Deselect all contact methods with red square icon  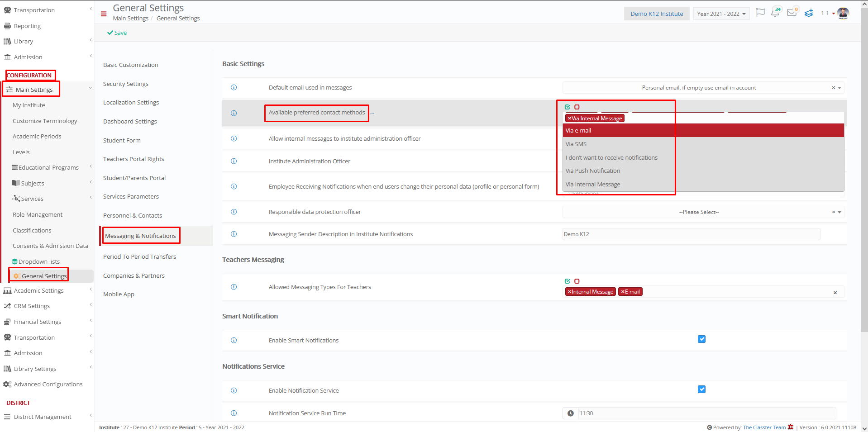(577, 107)
